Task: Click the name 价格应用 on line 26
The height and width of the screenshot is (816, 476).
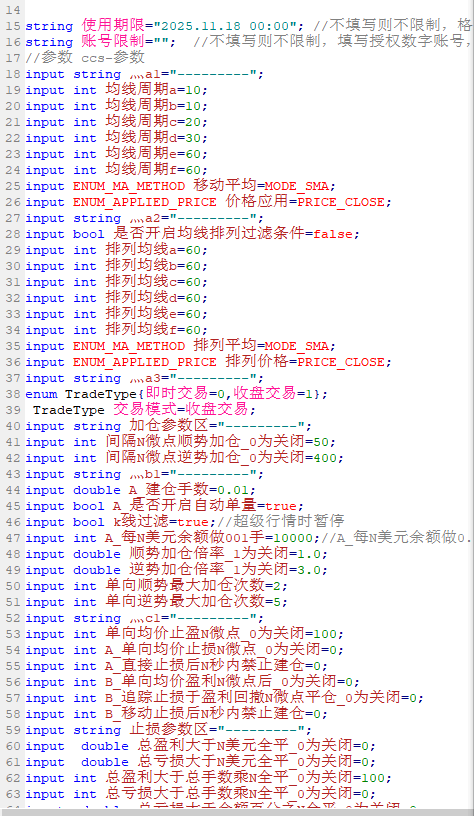Action: [x=258, y=201]
